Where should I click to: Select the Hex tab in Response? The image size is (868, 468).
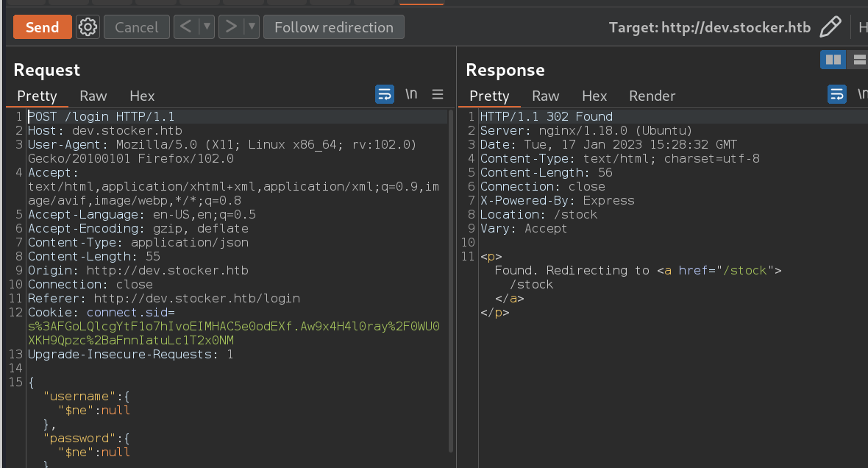(x=594, y=96)
